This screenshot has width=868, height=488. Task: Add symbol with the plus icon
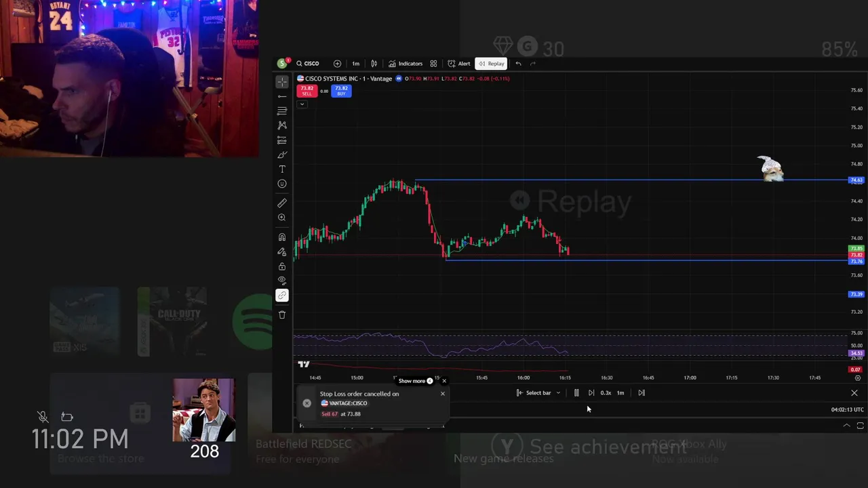(337, 64)
